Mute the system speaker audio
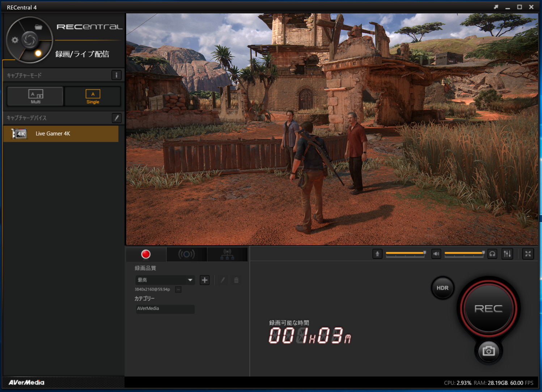This screenshot has width=542, height=392. (x=436, y=254)
